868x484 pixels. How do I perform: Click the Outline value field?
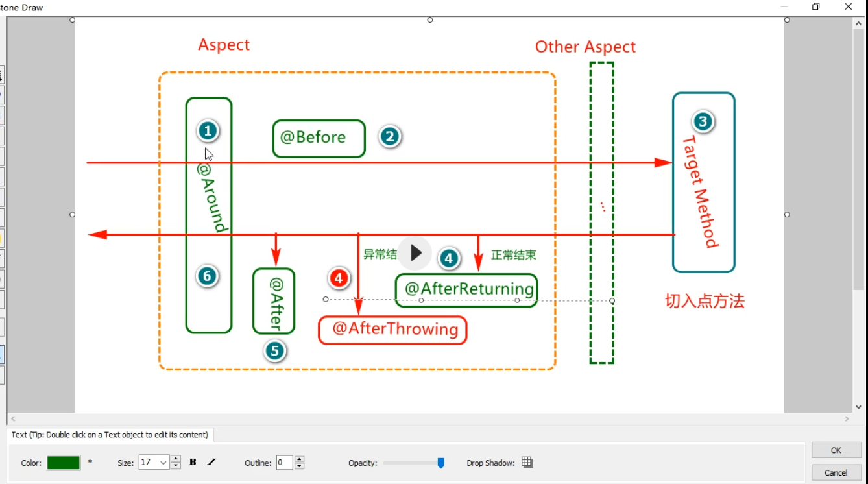[284, 463]
